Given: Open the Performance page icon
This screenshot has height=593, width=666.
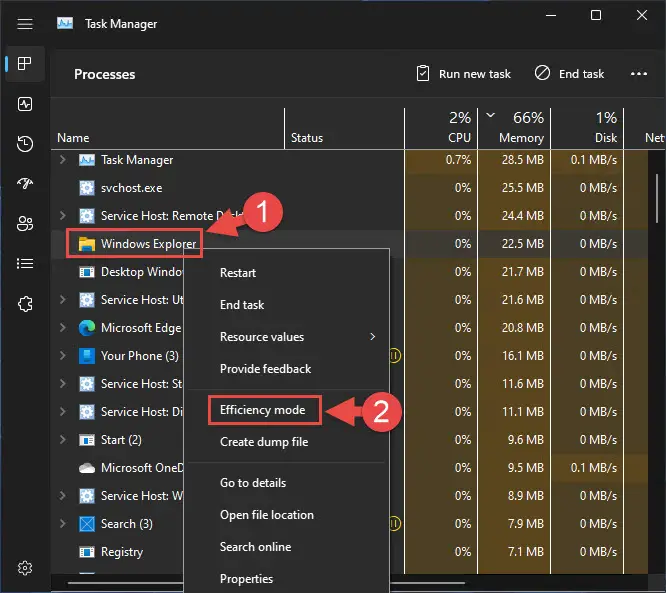Looking at the screenshot, I should [x=25, y=104].
